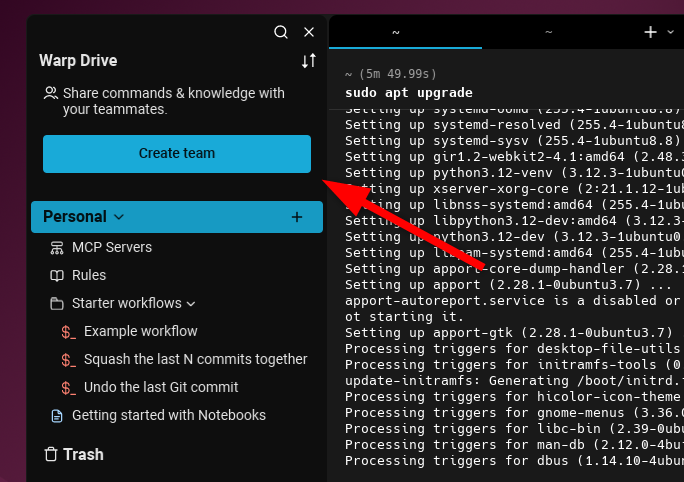Select the Example workflow item

click(x=140, y=331)
